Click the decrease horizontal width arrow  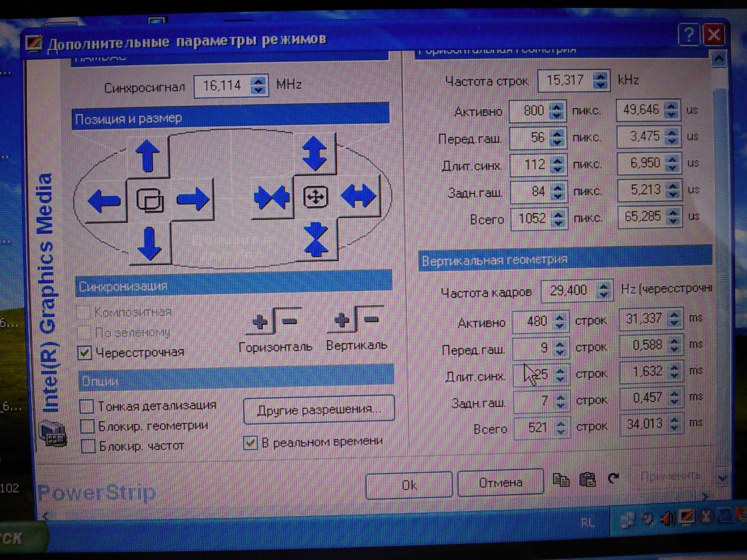(x=272, y=198)
